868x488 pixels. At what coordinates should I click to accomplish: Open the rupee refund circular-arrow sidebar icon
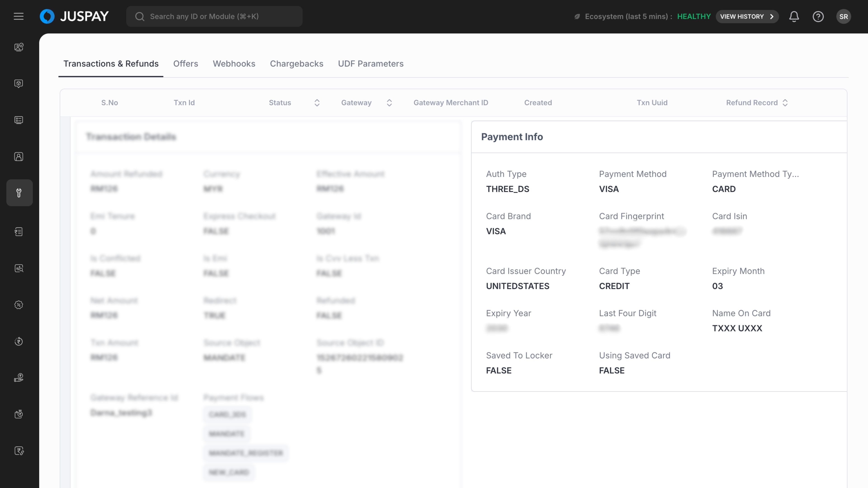click(x=19, y=342)
